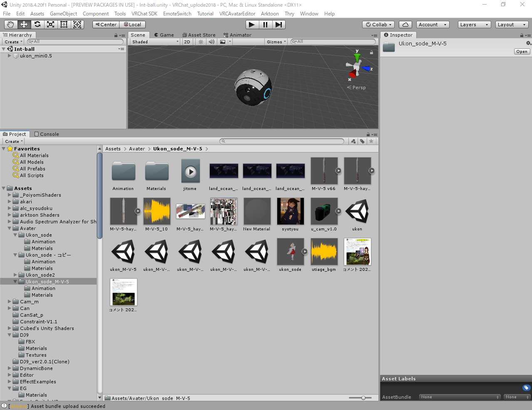Toggle Local handle rotation button
This screenshot has height=410, width=532.
[x=133, y=25]
